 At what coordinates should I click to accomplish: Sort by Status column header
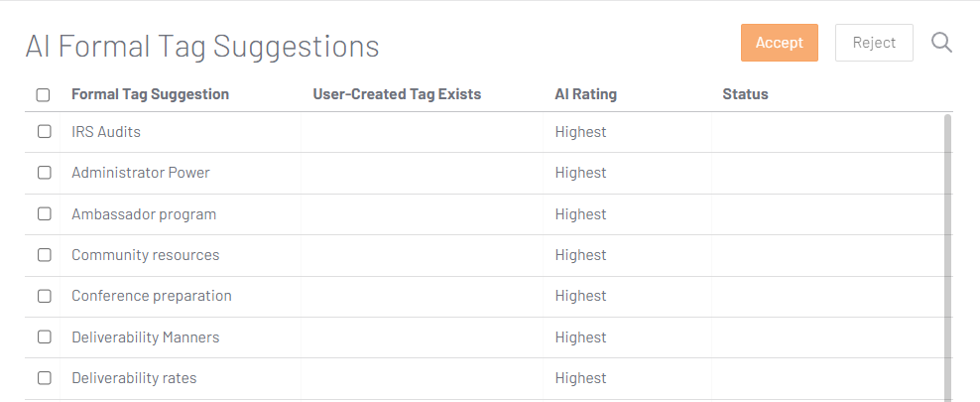[745, 94]
